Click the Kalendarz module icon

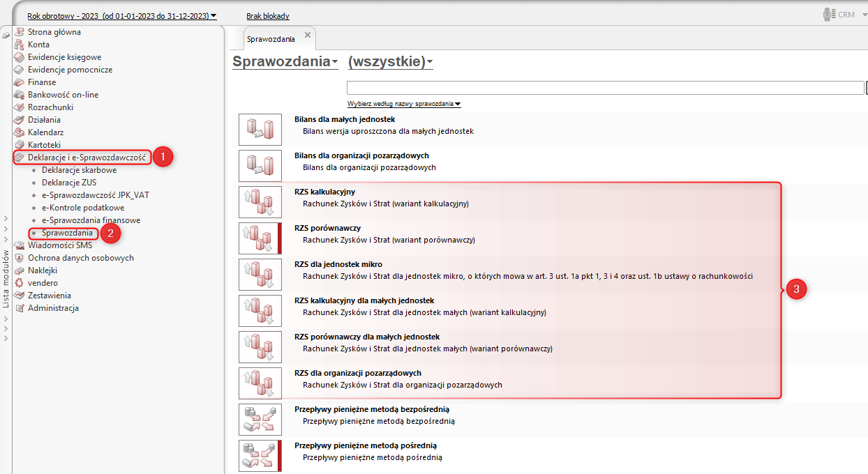click(20, 132)
